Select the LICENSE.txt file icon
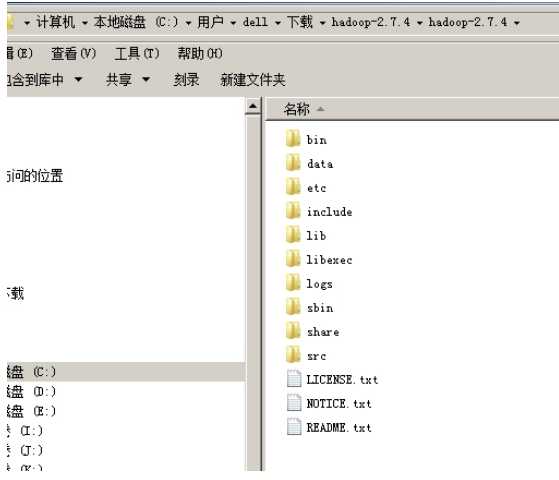 coord(294,379)
